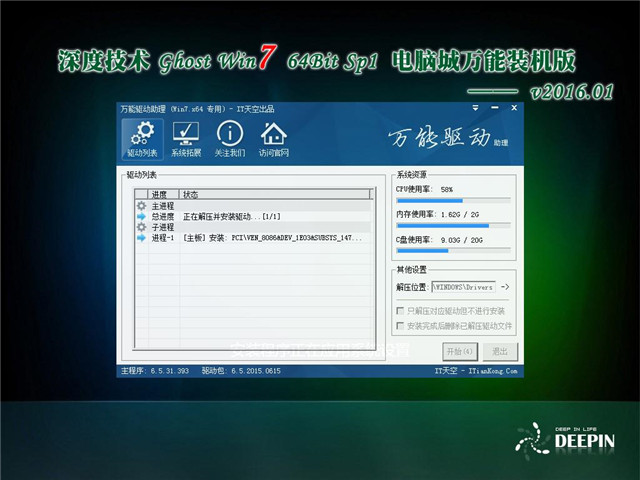Click the 访问官网 house icon
Viewport: 640px width, 480px height.
(273, 139)
